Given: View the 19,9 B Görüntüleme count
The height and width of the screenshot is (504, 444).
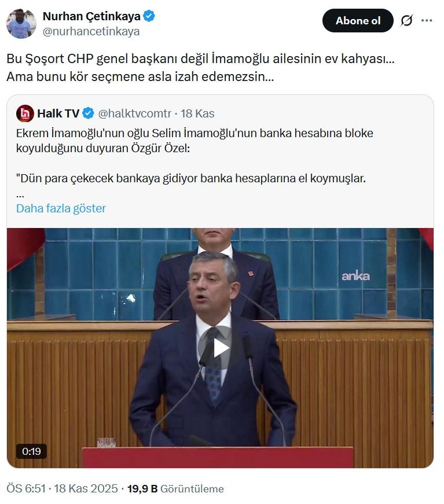Looking at the screenshot, I should pyautogui.click(x=175, y=488).
